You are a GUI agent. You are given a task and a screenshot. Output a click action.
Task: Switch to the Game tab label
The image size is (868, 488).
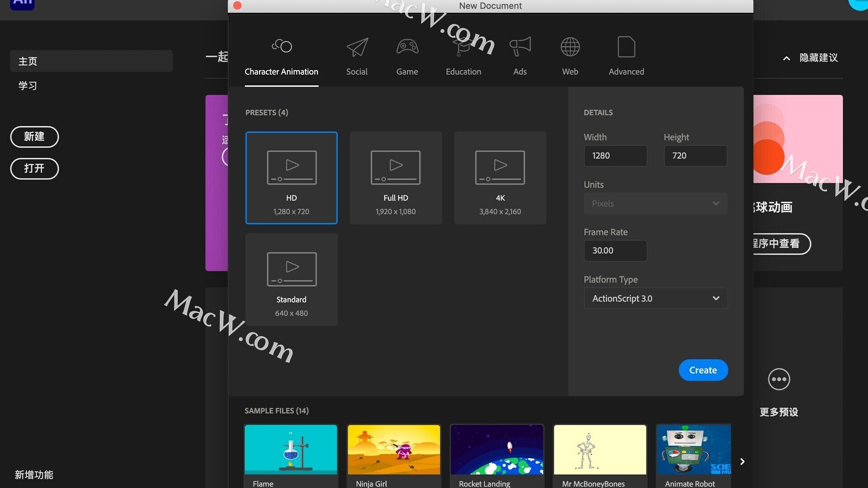click(407, 71)
